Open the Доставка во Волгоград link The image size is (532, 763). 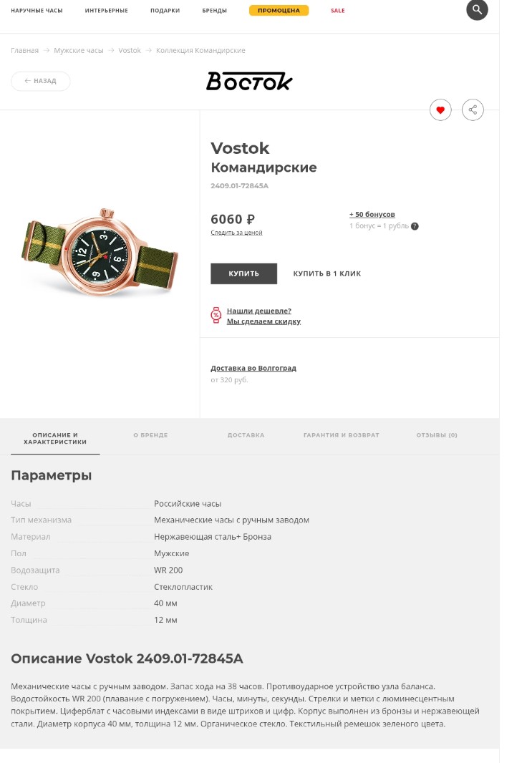pyautogui.click(x=253, y=369)
